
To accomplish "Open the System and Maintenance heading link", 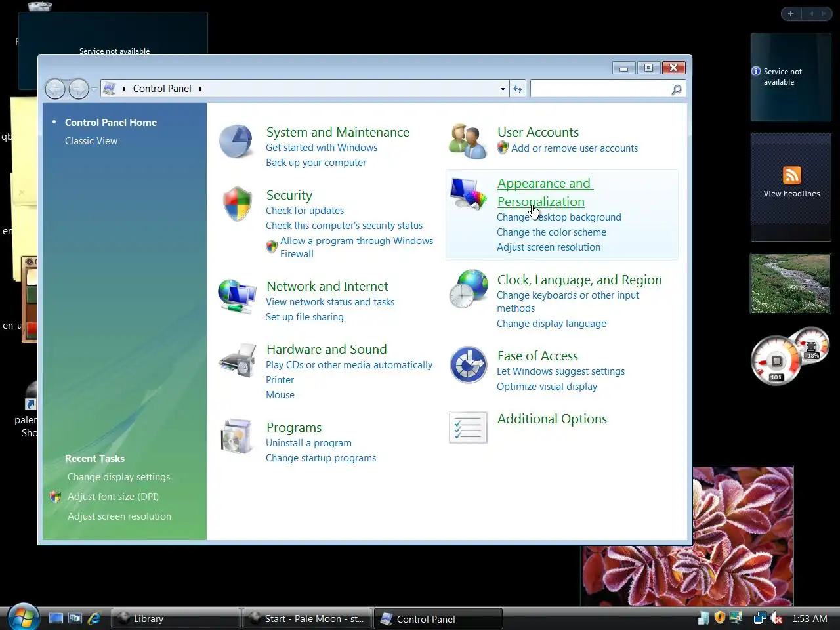I will tap(338, 132).
